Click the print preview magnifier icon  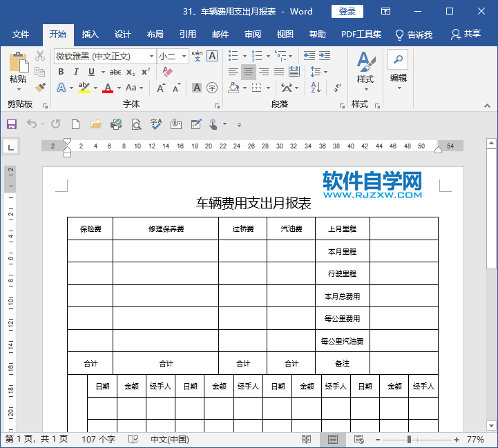click(x=136, y=124)
